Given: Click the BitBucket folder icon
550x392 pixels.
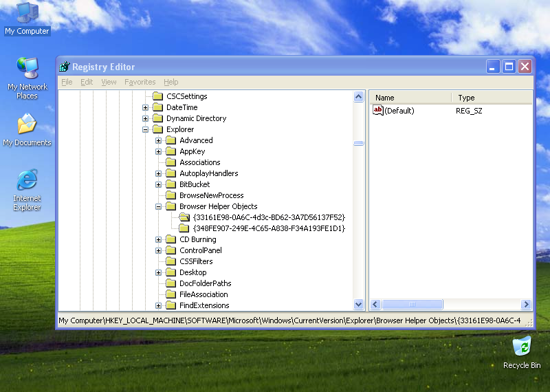Looking at the screenshot, I should (x=170, y=184).
